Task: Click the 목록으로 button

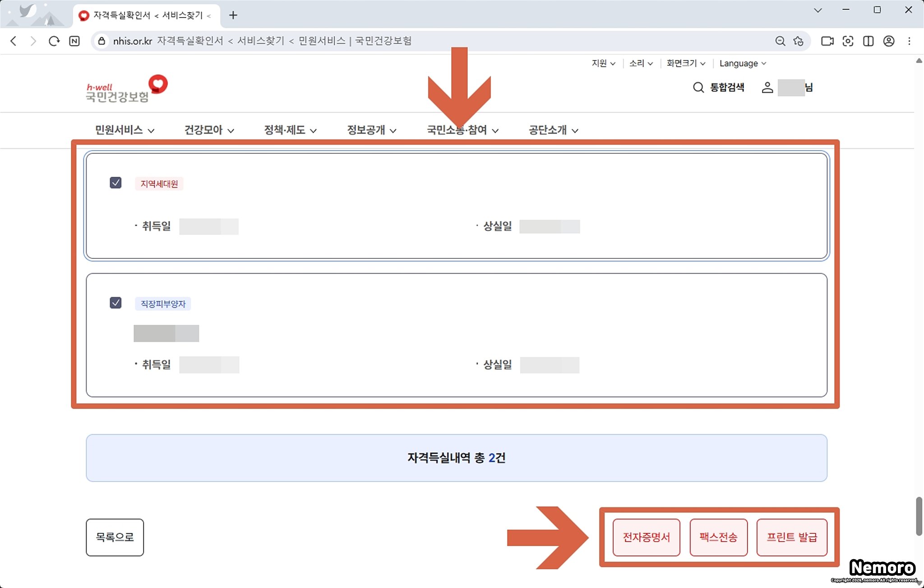Action: tap(115, 537)
